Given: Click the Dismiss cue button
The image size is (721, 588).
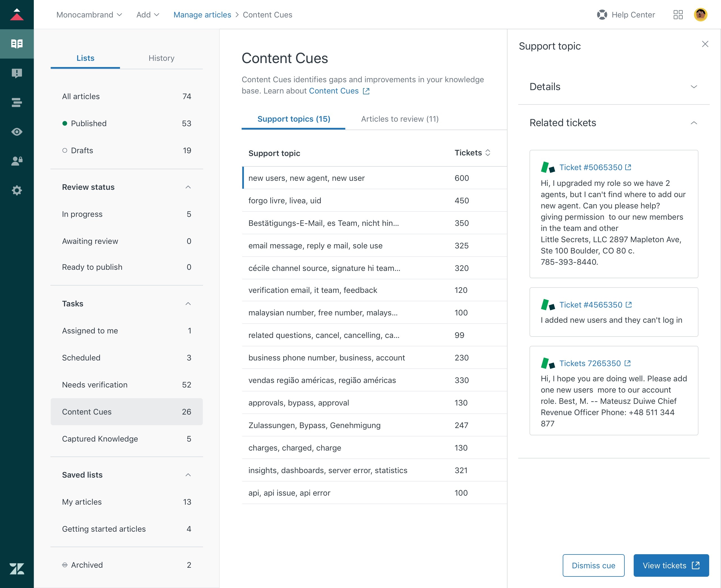Looking at the screenshot, I should point(593,565).
